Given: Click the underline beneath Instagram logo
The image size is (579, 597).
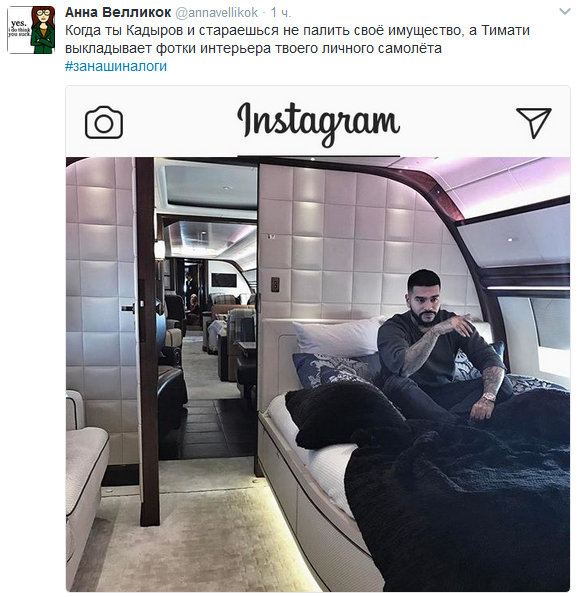Looking at the screenshot, I should (319, 155).
